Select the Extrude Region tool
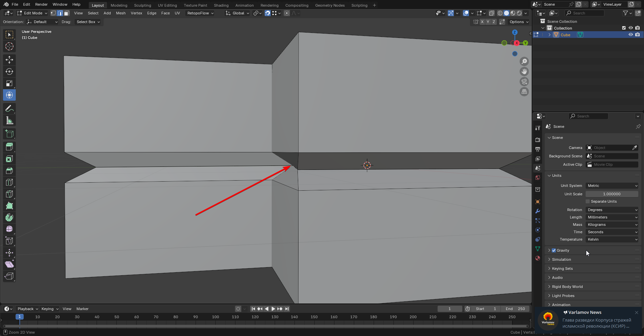644x336 pixels. tap(9, 147)
